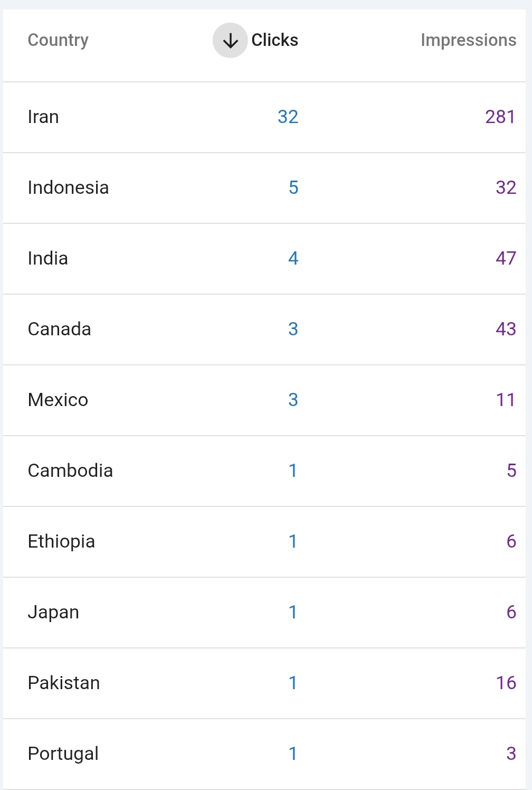532x790 pixels.
Task: Select the Cambodia row
Action: click(x=264, y=471)
